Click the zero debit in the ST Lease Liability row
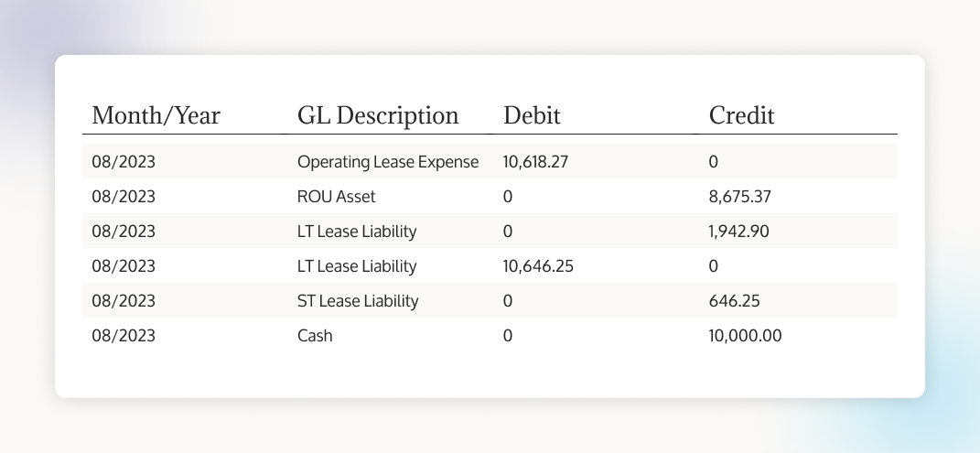The width and height of the screenshot is (980, 453). pos(509,301)
